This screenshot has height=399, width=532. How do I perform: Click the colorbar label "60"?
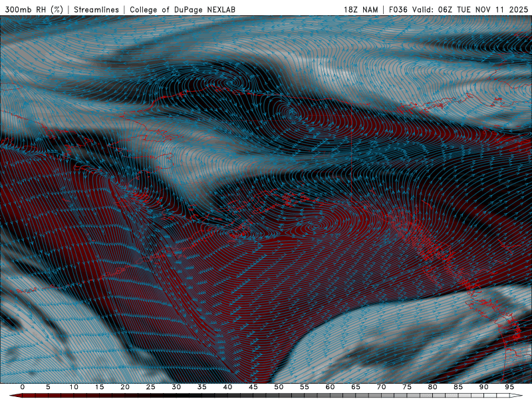pyautogui.click(x=330, y=387)
